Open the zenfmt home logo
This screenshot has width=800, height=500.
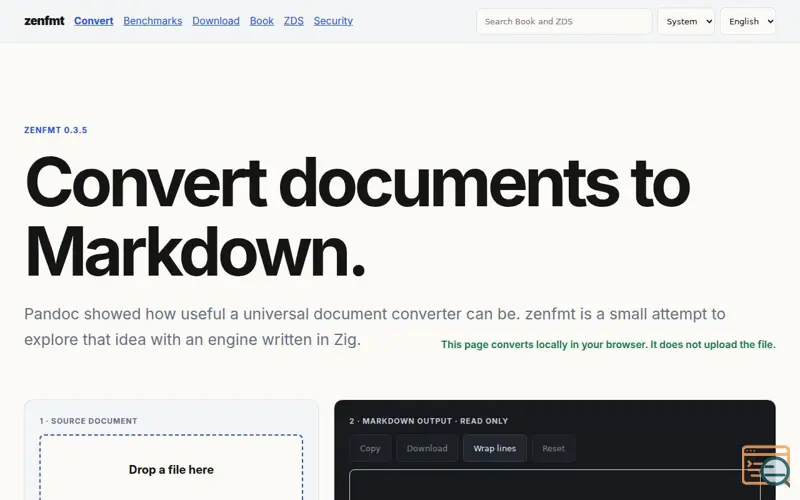point(44,21)
